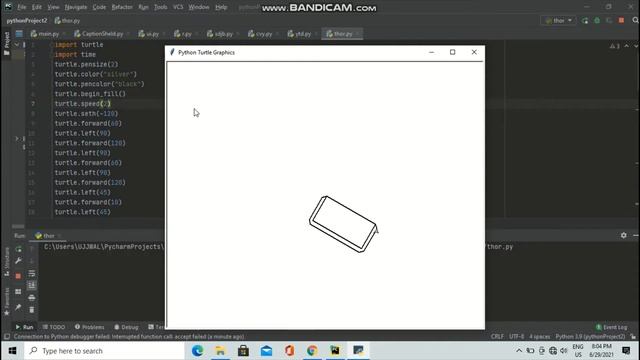The height and width of the screenshot is (360, 640).
Task: Switch to sdjb.py editor tab
Action: [220, 34]
